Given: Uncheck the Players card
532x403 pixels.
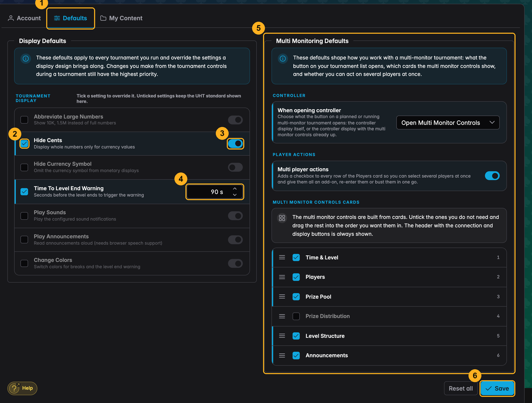Looking at the screenshot, I should click(x=296, y=277).
